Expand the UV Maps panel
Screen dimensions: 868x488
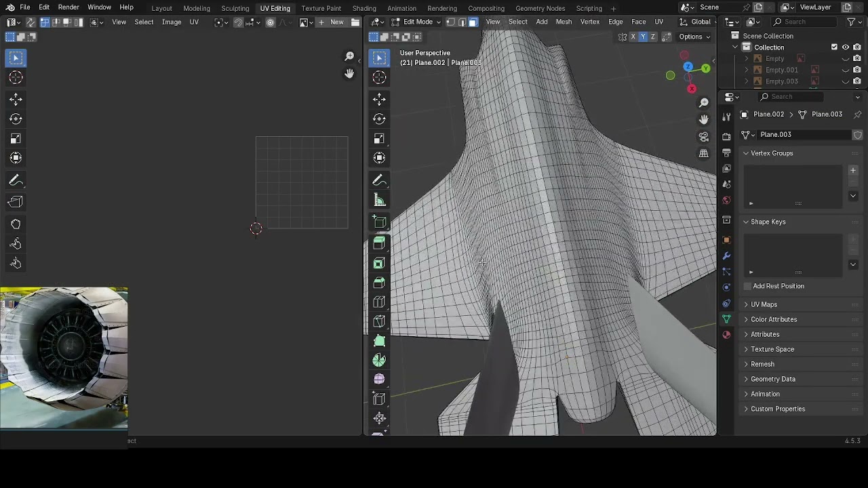click(746, 304)
